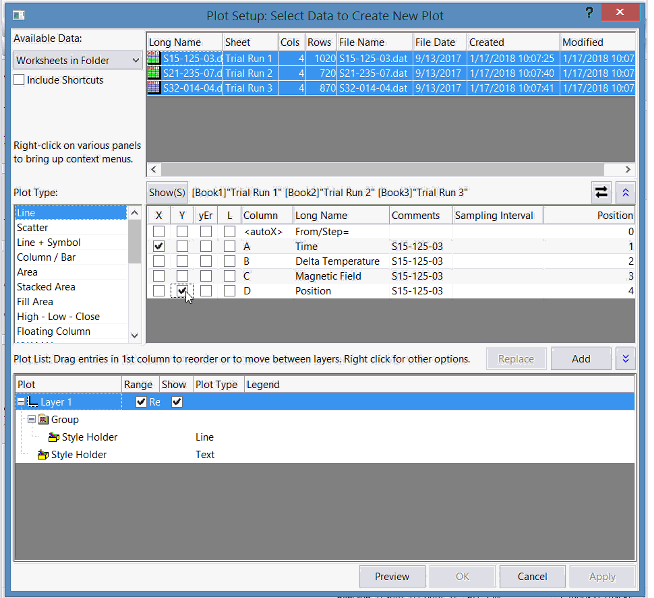
Task: Click the Cancel button
Action: coord(532,576)
